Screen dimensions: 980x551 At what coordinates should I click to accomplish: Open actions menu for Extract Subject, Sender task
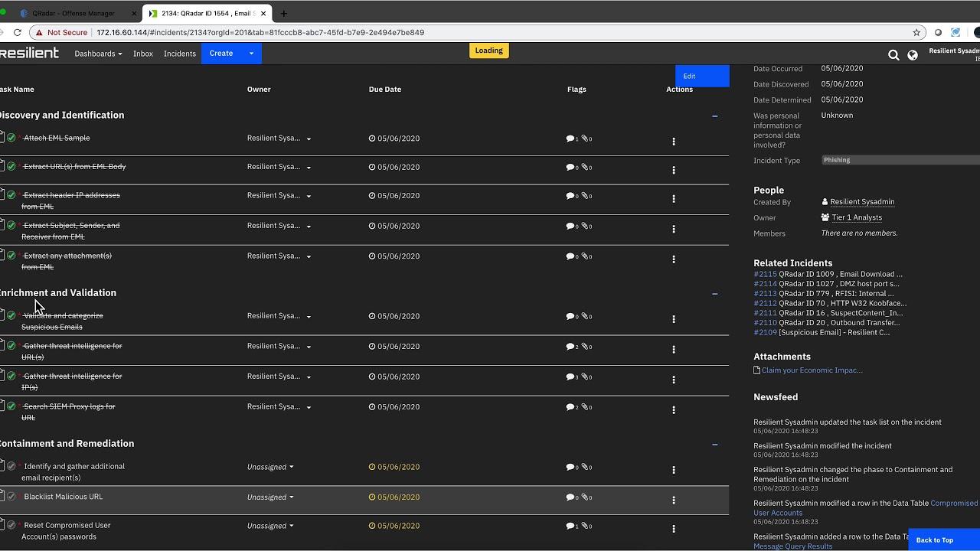pos(674,229)
